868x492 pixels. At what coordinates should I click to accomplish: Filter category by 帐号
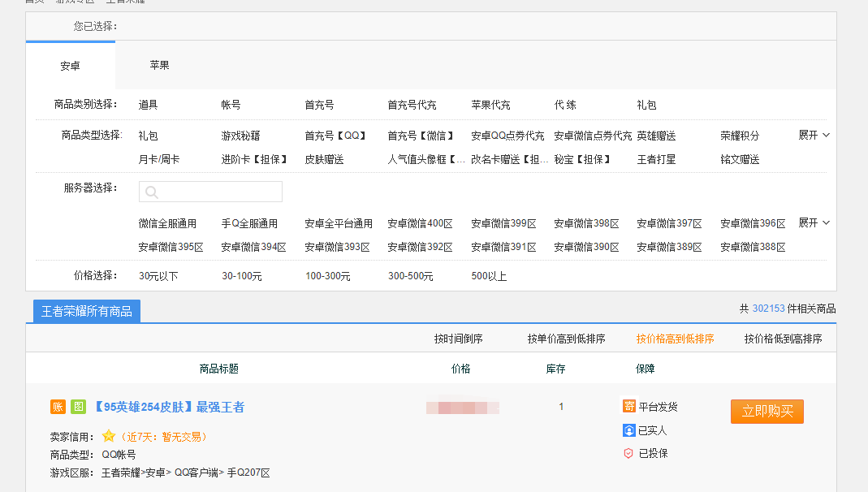[231, 105]
